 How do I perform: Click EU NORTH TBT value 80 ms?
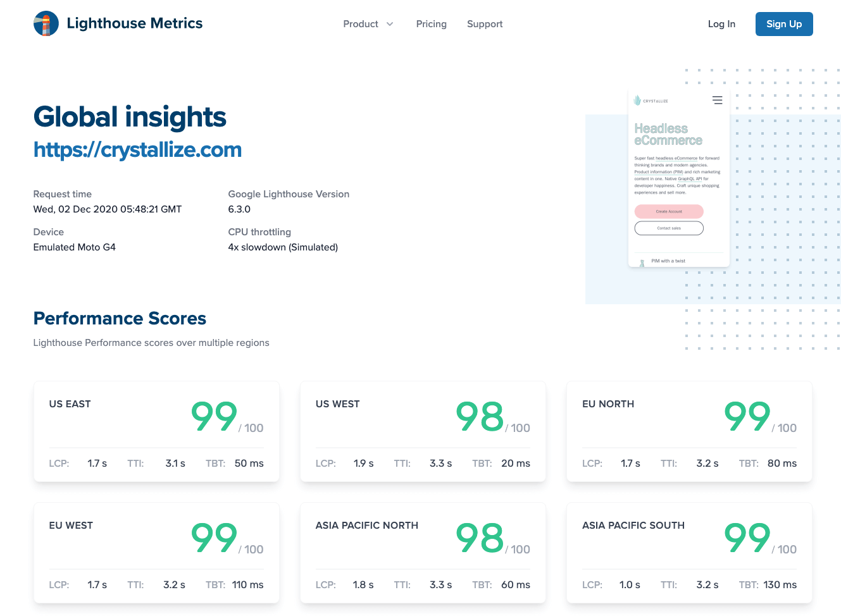pyautogui.click(x=782, y=464)
